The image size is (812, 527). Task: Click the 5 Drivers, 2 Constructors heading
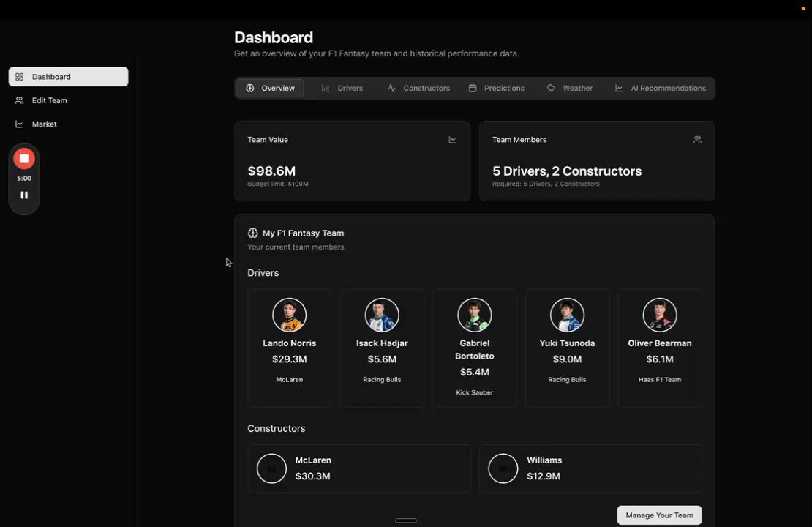[566, 171]
